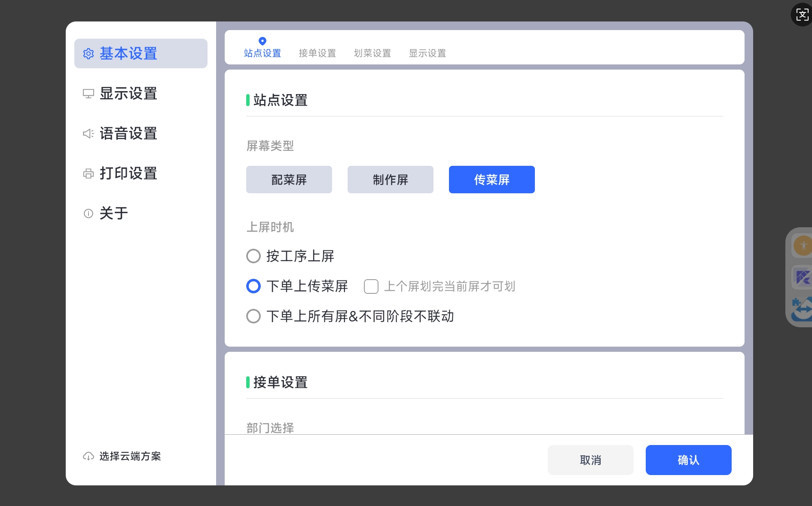
Task: Click the blue TeamViewer arrows icon
Action: [803, 309]
